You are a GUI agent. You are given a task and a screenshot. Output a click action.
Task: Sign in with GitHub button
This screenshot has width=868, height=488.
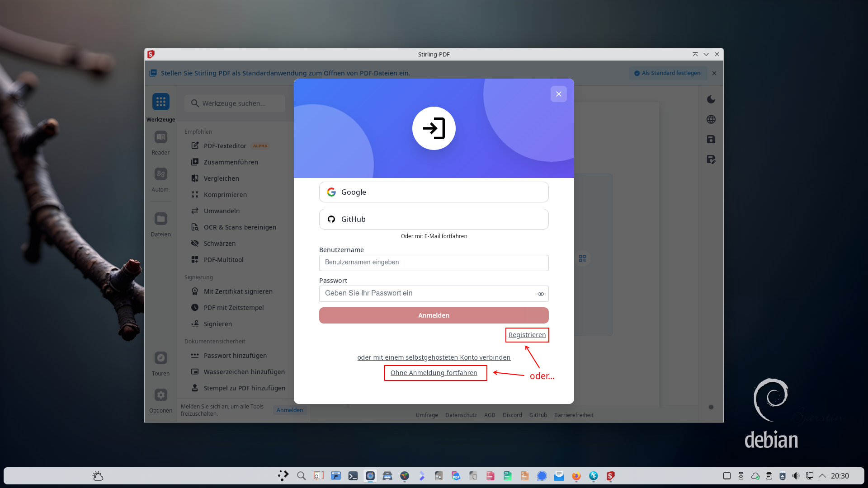tap(434, 219)
